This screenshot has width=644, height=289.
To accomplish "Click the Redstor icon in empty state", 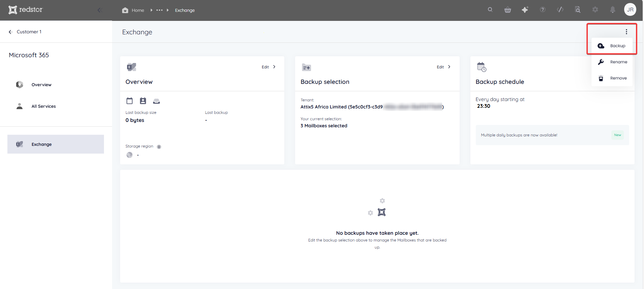I will [x=382, y=212].
